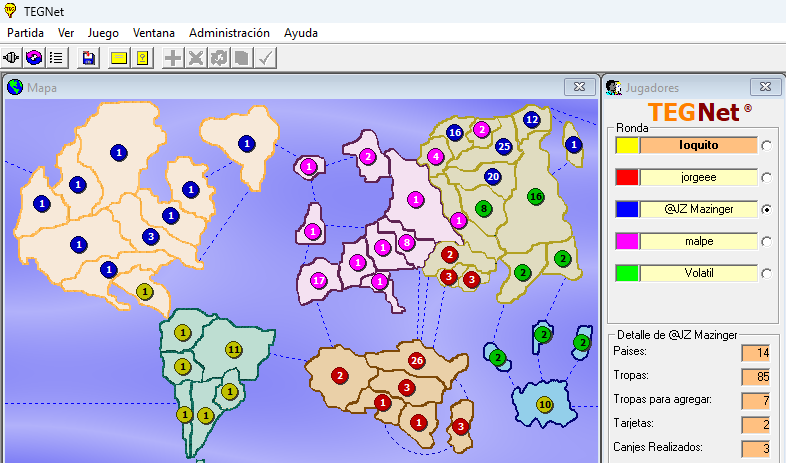Click the Tarjetas value field showing 2

point(756,425)
